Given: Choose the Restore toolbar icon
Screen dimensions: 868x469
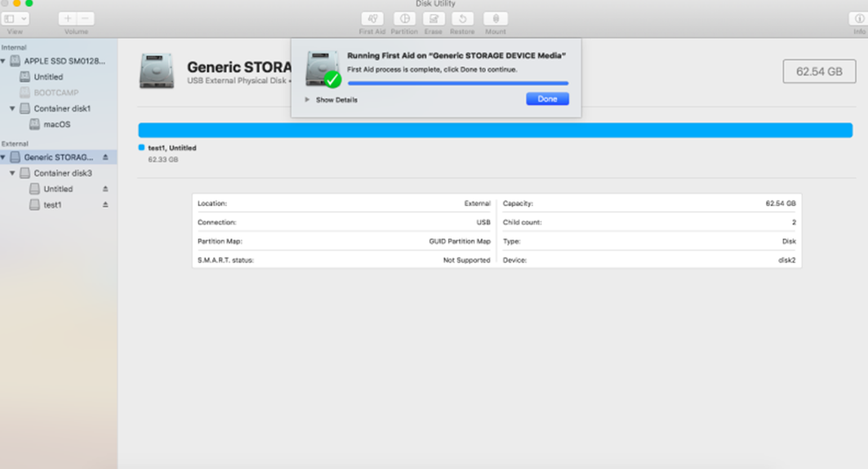Looking at the screenshot, I should pos(462,18).
